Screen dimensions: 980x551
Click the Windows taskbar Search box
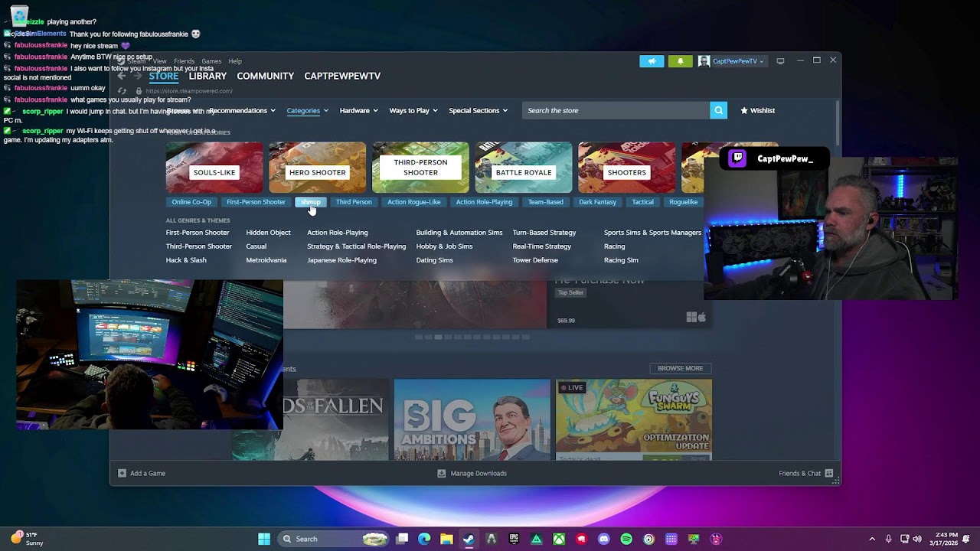point(335,539)
